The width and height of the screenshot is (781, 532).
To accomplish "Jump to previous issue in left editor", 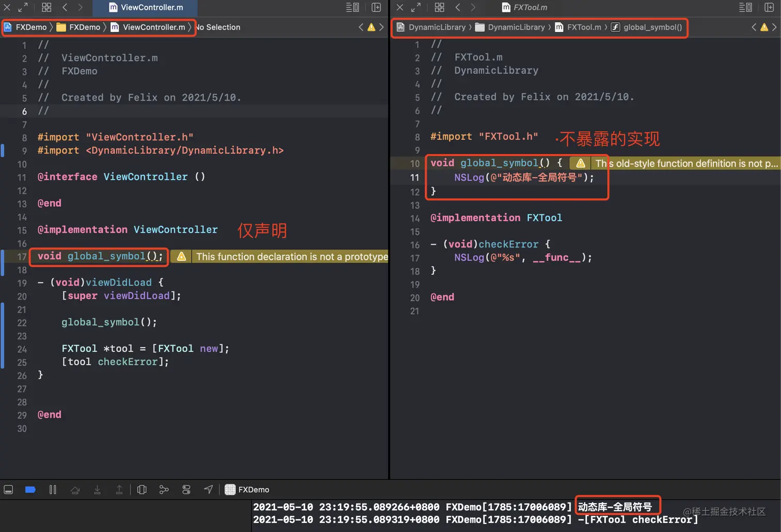I will tap(361, 27).
